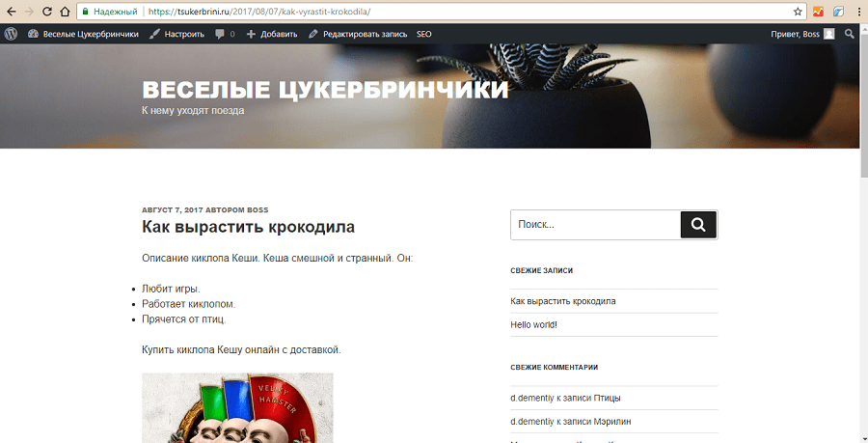Screen dimensions: 868x443
Task: Click the list item Прячется от птиц.
Action: (184, 318)
